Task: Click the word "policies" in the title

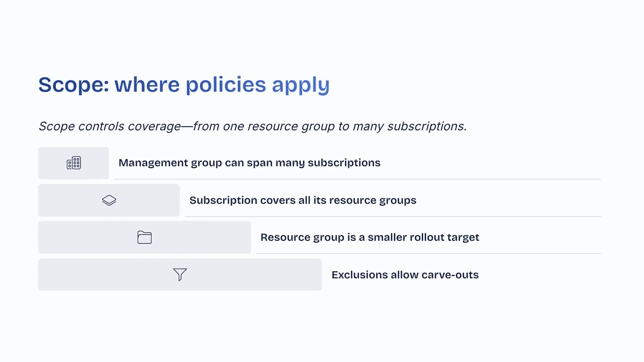Action: pos(226,84)
